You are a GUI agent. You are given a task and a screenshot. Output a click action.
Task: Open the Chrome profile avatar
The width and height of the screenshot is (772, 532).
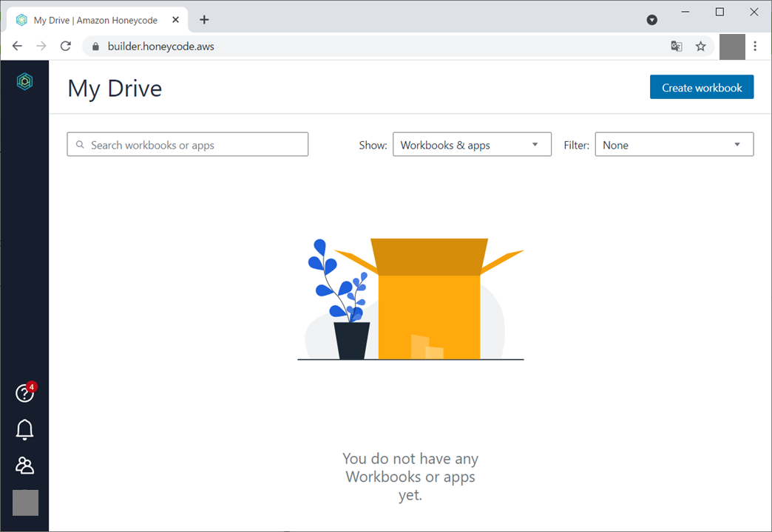pyautogui.click(x=732, y=47)
